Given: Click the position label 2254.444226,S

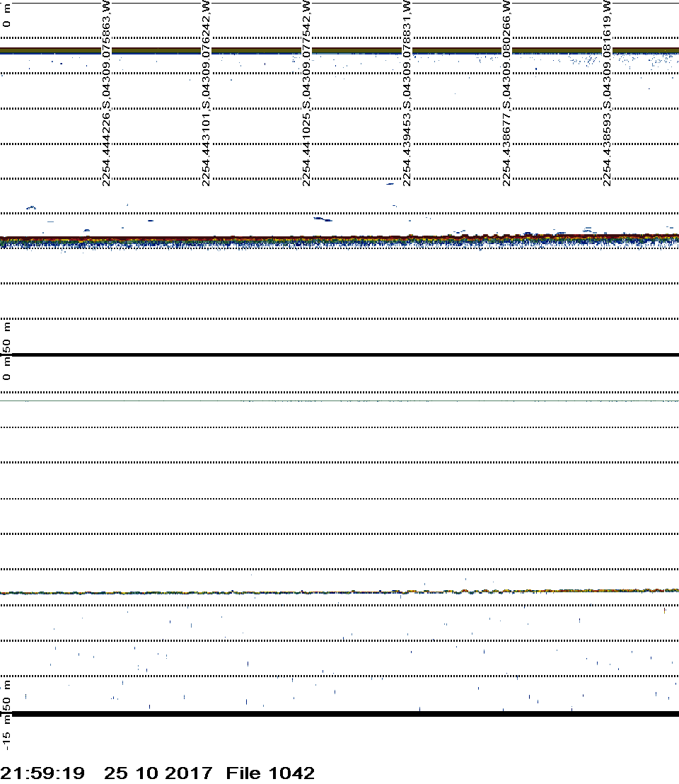Looking at the screenshot, I should pyautogui.click(x=106, y=146).
